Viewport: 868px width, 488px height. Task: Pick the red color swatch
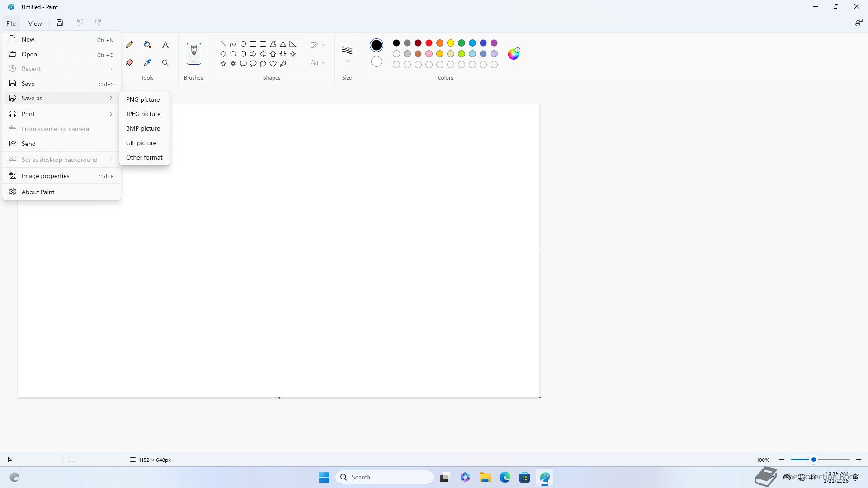click(429, 43)
